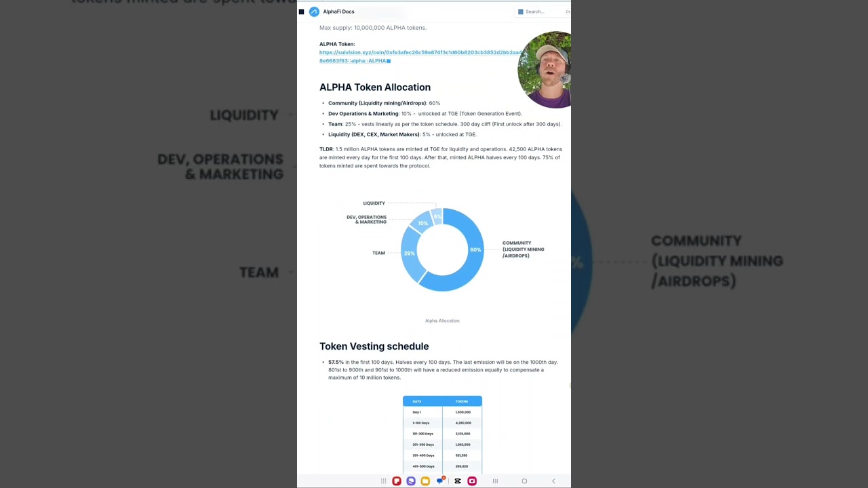Click the 'COMMUNITY (LIQUIDITY MINING /AIRDROPS)' chart label

click(523, 249)
